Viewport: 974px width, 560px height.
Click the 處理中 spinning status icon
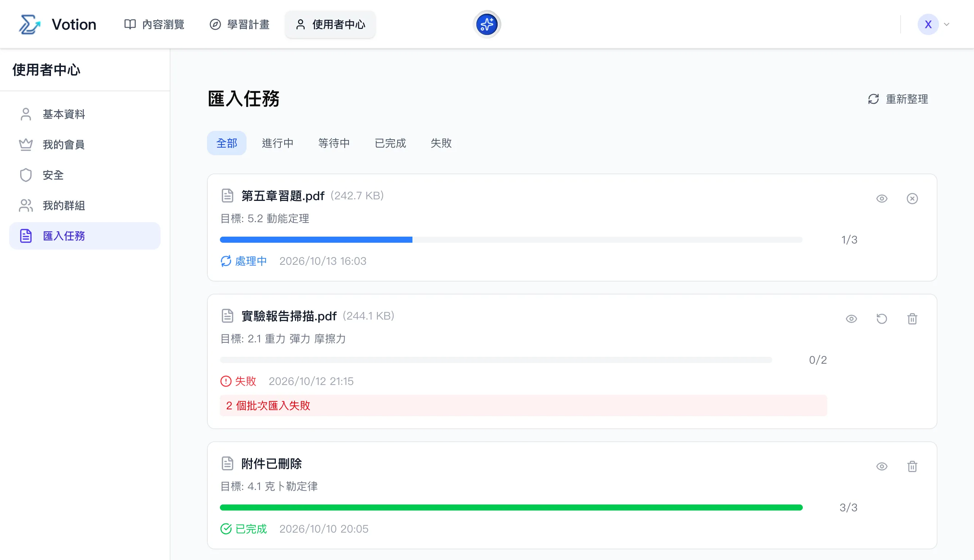[x=226, y=261]
